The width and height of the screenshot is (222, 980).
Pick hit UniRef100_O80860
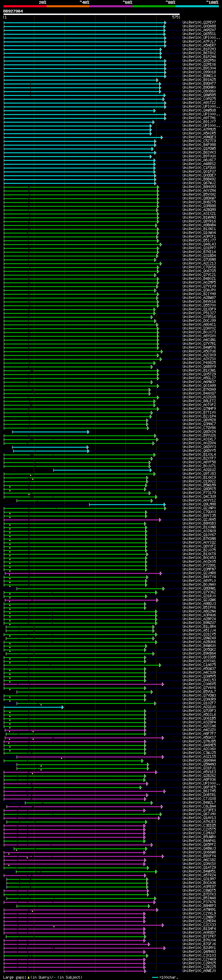pos(199,91)
